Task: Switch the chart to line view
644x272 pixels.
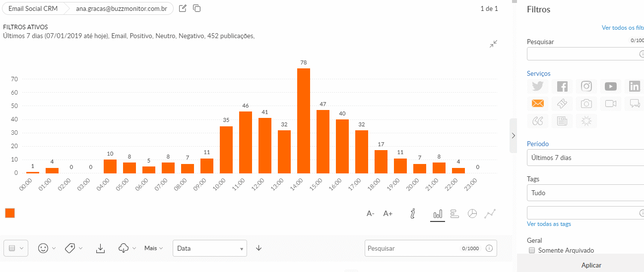Action: pos(490,214)
